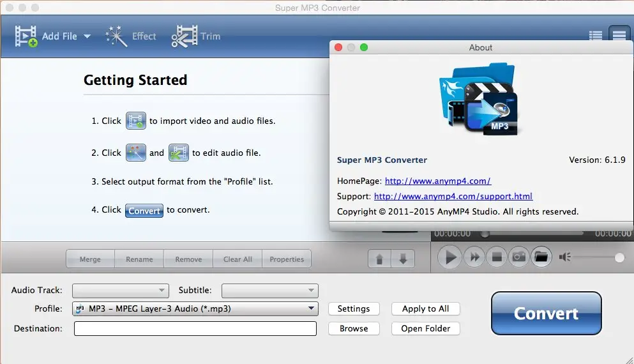Click the Clear All button
Screen dimensions: 634x364
click(x=238, y=259)
